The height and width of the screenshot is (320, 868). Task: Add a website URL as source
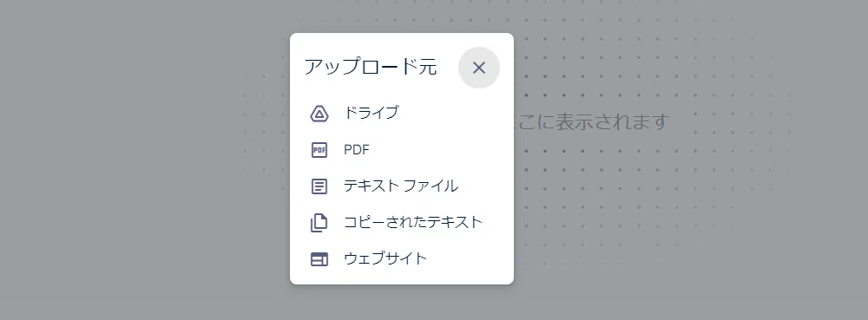(x=402, y=259)
